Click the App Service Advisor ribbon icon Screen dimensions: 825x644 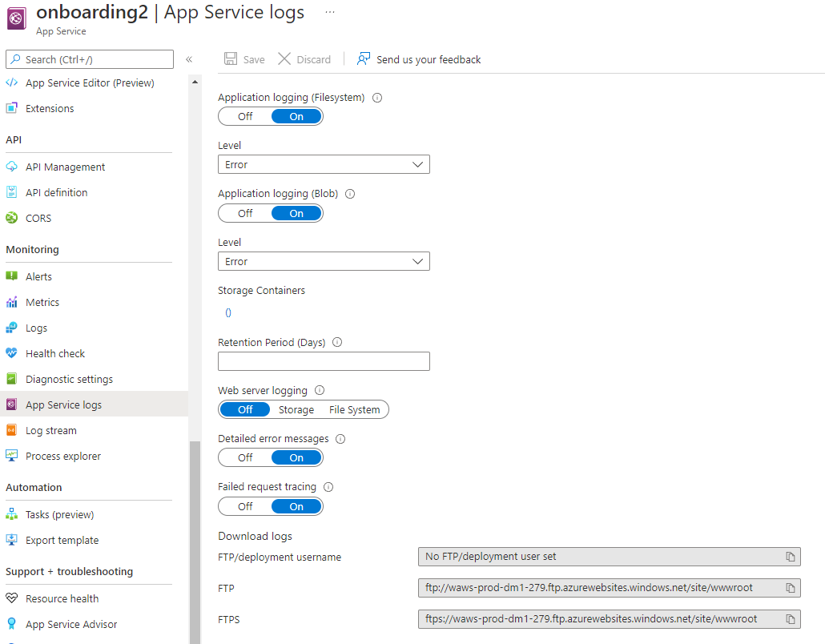(11, 624)
